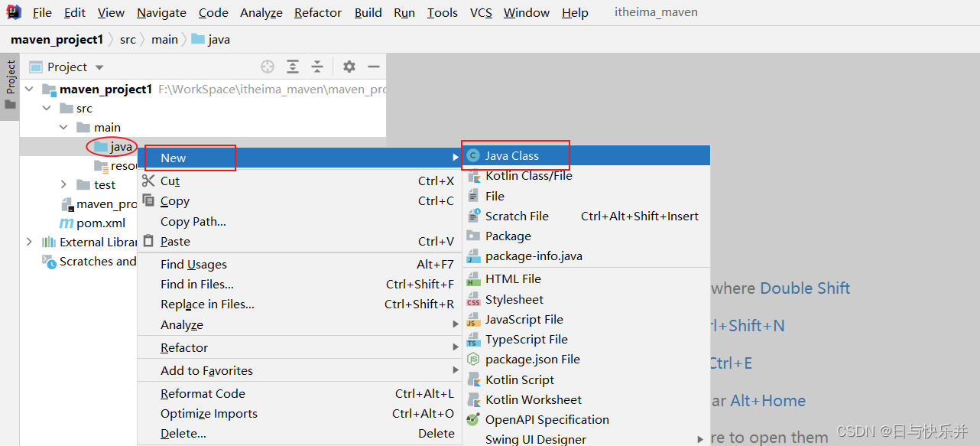
Task: Click the Select Opened File crosshair icon
Action: tap(267, 67)
